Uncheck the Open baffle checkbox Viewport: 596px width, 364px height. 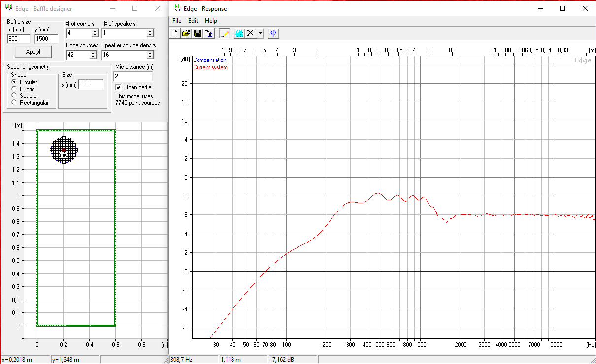(118, 87)
